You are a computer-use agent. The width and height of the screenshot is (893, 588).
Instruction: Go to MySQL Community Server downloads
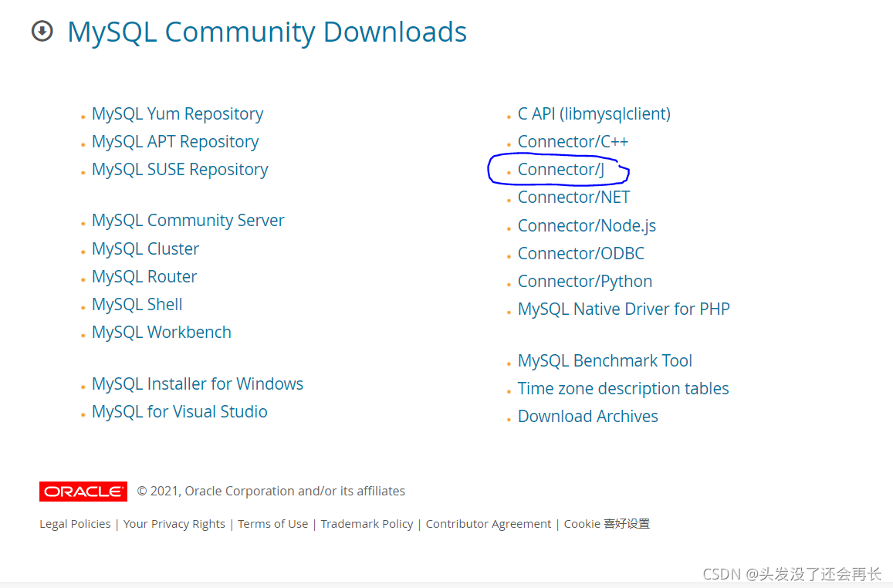tap(188, 220)
